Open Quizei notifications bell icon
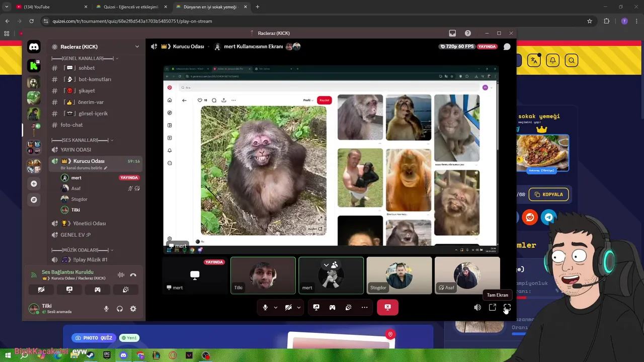Image resolution: width=644 pixels, height=362 pixels. 552,60
